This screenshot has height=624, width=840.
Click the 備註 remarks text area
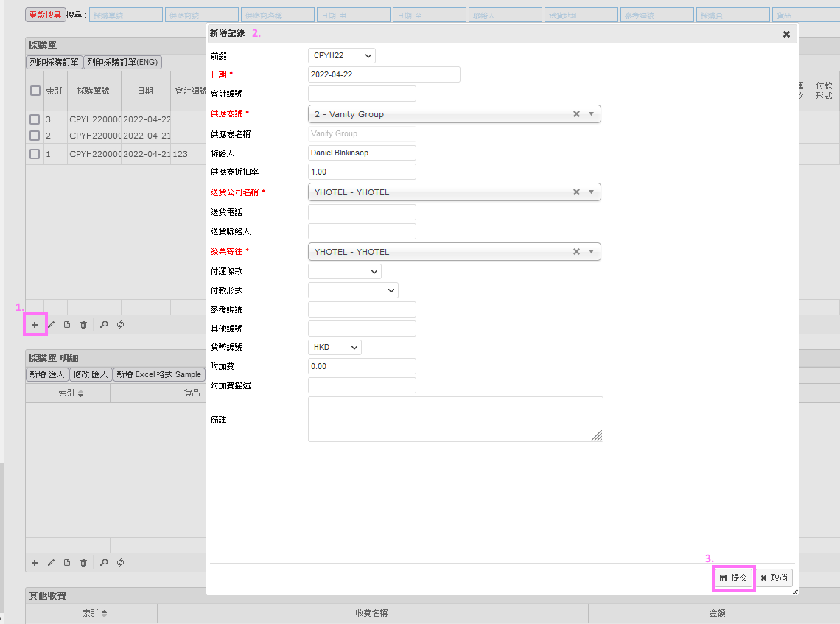click(455, 419)
